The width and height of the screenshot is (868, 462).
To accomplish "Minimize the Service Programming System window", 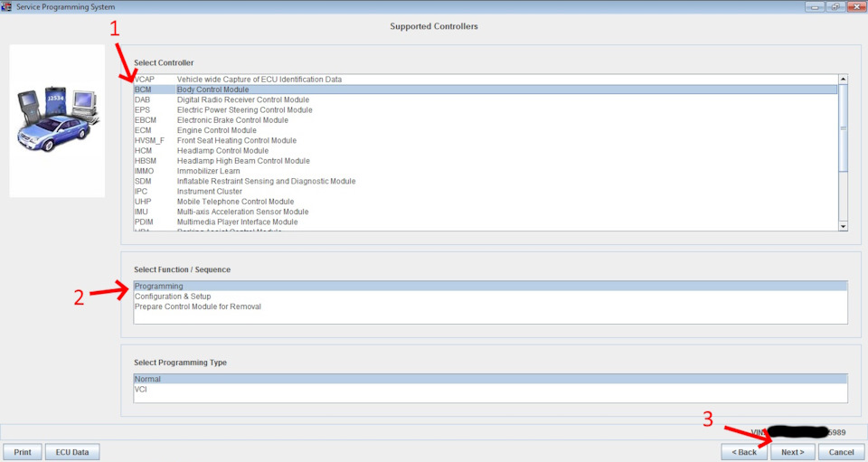I will coord(815,6).
